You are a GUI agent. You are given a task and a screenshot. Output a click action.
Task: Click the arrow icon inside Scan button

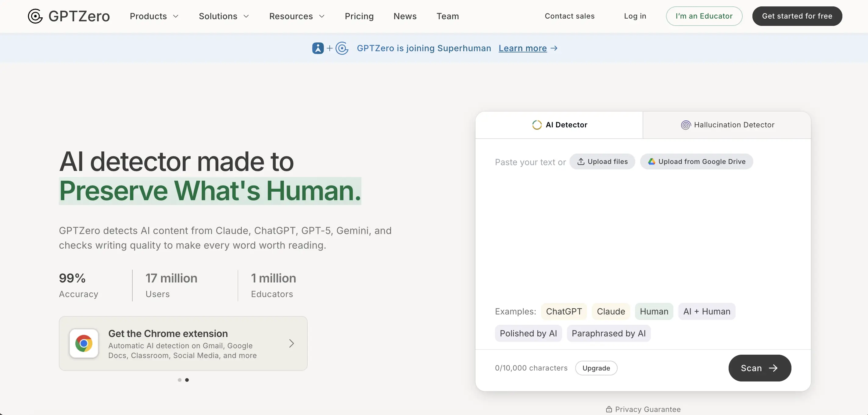point(773,368)
